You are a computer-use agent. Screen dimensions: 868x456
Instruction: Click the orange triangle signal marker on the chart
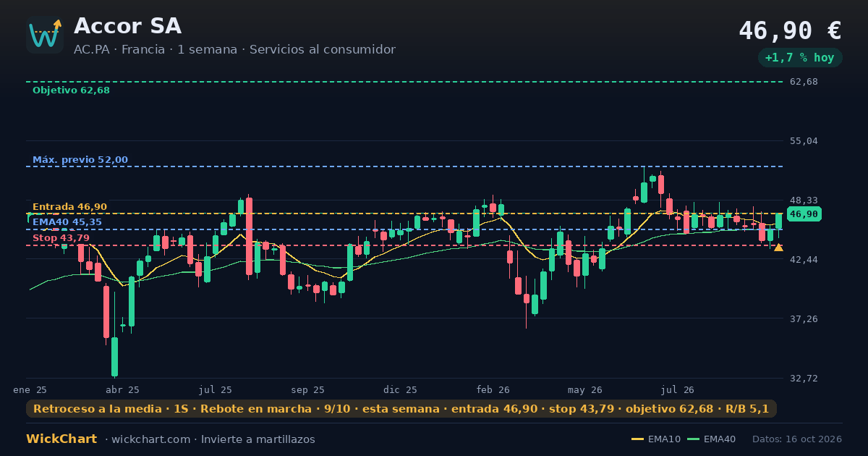[x=778, y=248]
